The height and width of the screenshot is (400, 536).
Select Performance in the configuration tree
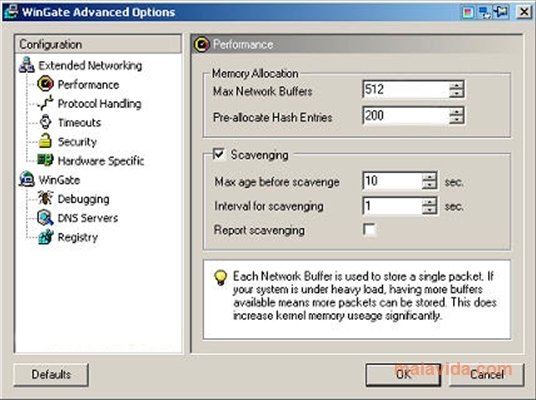tap(88, 84)
